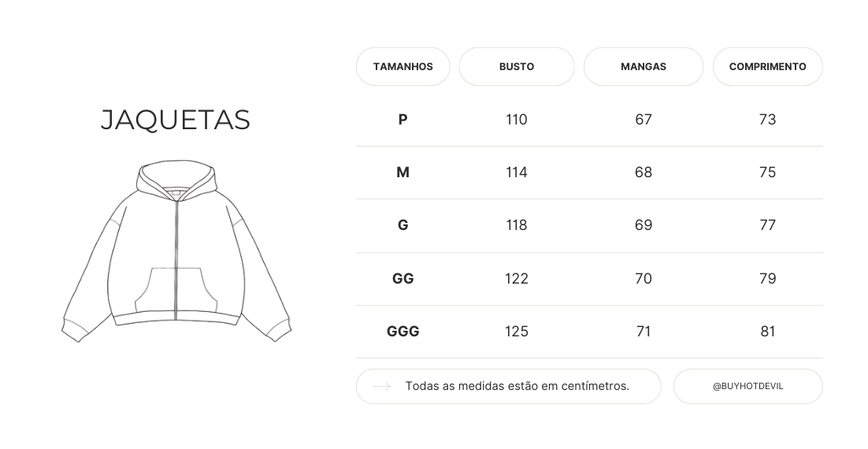
Task: Click bust value 110 for size P
Action: (x=517, y=120)
